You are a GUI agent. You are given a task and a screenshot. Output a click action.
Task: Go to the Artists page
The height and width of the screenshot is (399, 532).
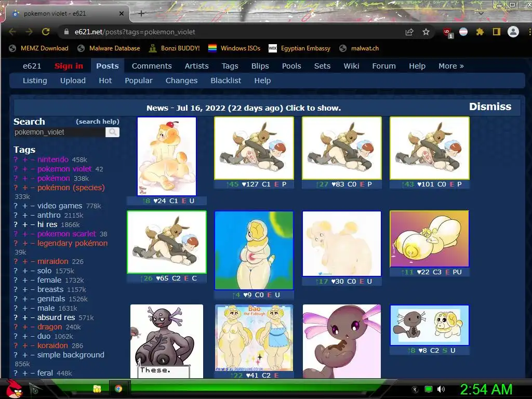[x=196, y=66]
